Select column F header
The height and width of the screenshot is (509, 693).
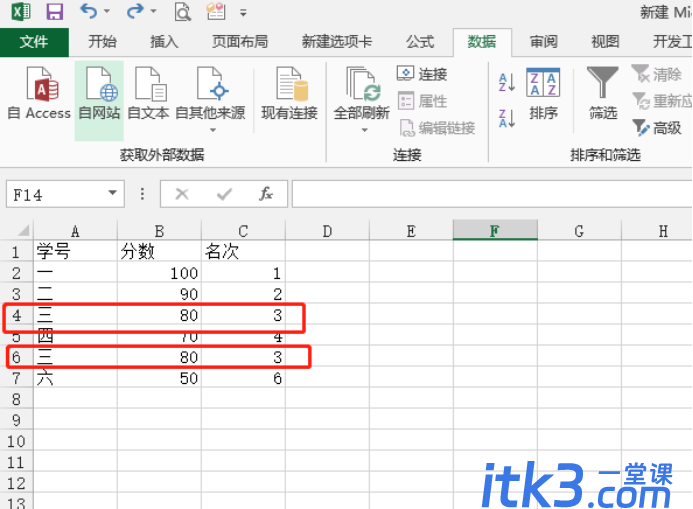[495, 230]
